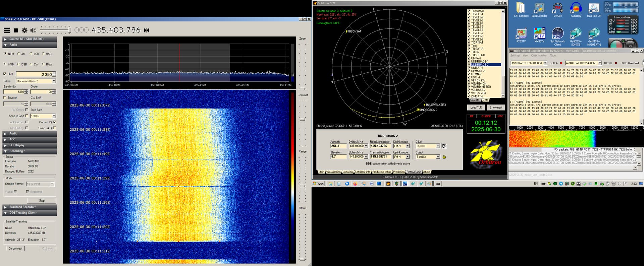The image size is (644, 266).
Task: Select AM demodulation mode
Action: point(21,54)
